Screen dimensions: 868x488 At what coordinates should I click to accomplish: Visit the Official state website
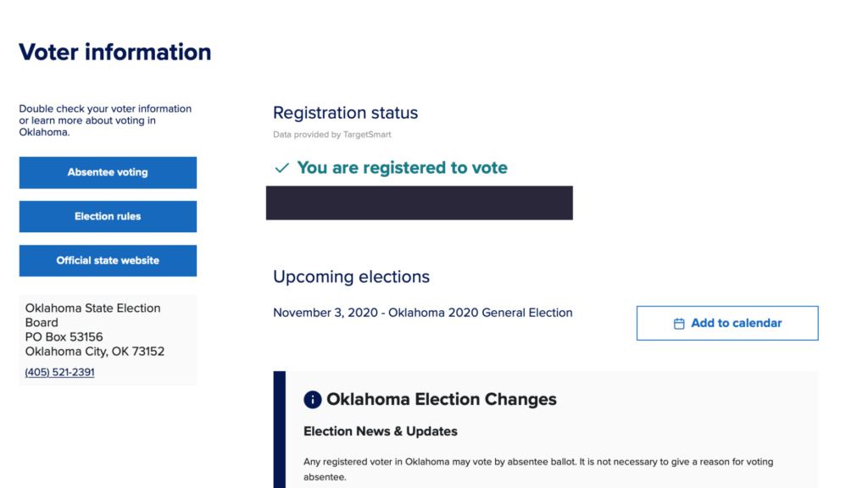(x=108, y=261)
